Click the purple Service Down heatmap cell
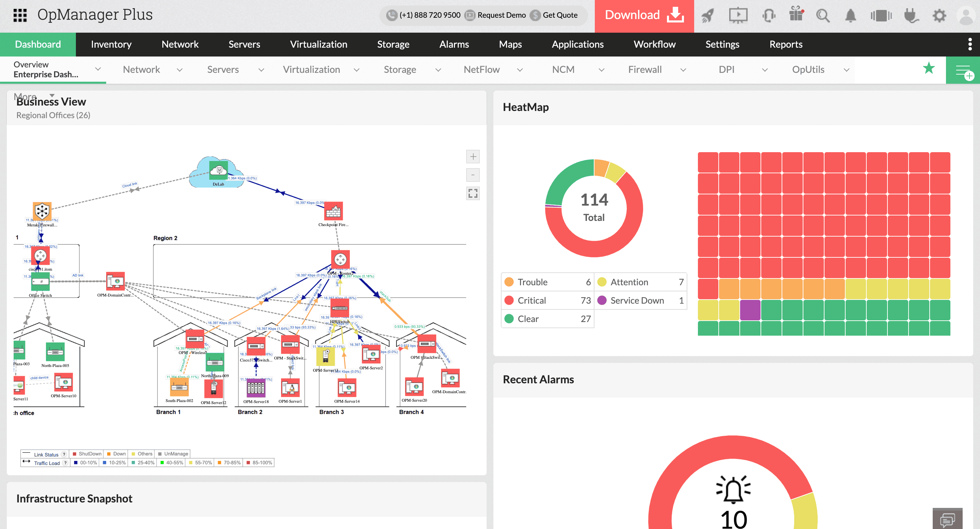This screenshot has width=980, height=529. (750, 310)
